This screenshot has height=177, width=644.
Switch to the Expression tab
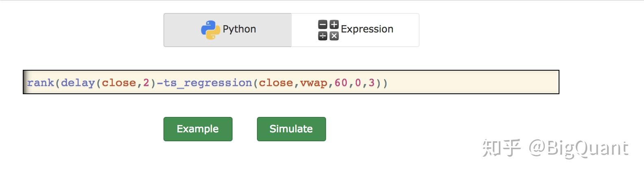[355, 30]
